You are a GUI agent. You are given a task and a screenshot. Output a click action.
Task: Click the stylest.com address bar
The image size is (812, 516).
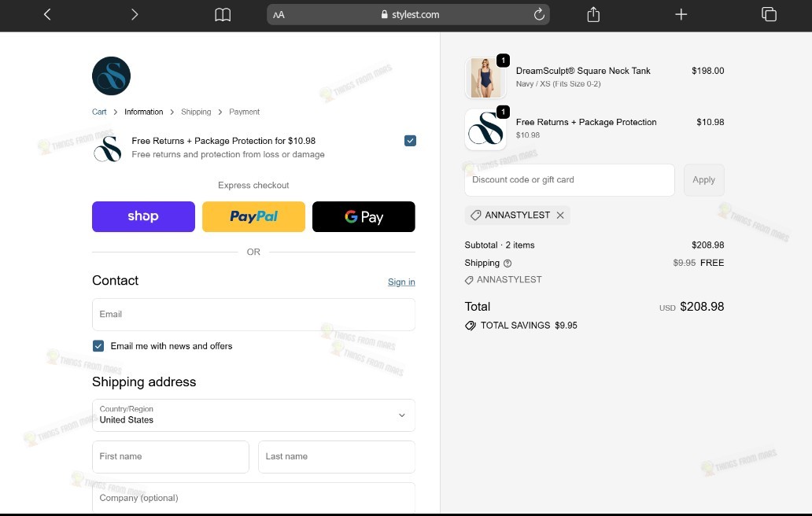click(408, 14)
